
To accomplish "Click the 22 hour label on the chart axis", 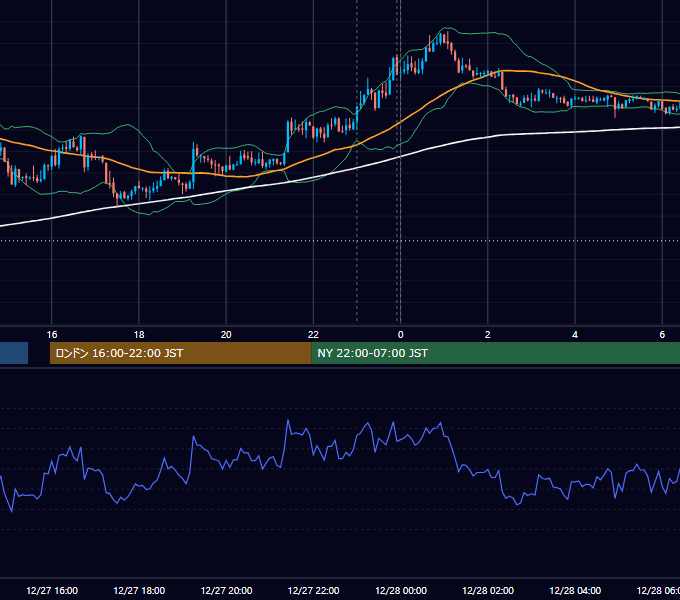I will 313,335.
